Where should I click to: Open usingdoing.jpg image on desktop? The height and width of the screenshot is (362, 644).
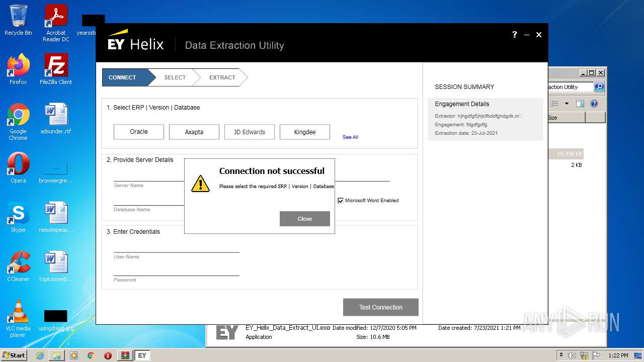(56, 321)
